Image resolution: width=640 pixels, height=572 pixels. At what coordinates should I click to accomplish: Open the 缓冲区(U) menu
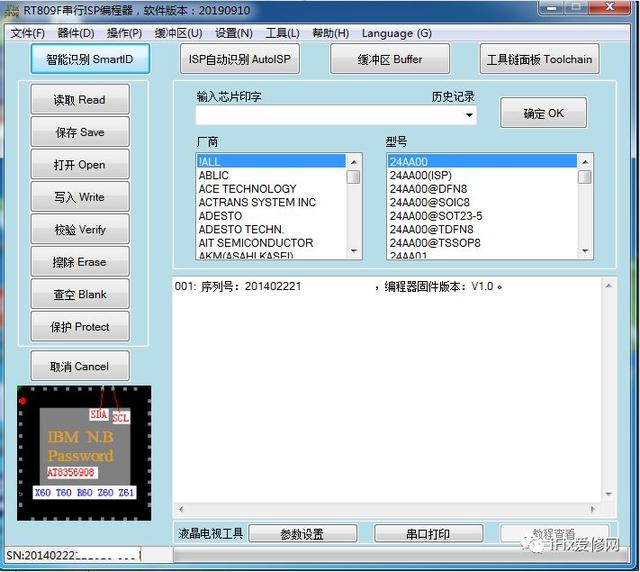point(178,33)
